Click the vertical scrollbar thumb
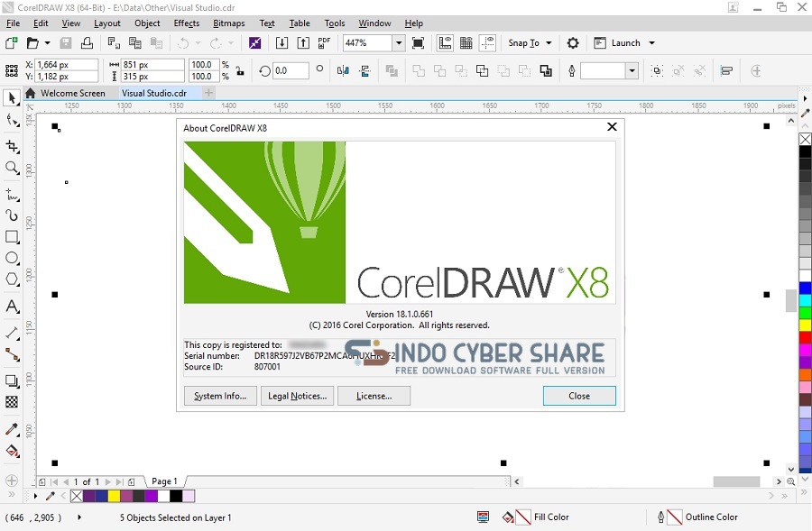 coord(790,301)
